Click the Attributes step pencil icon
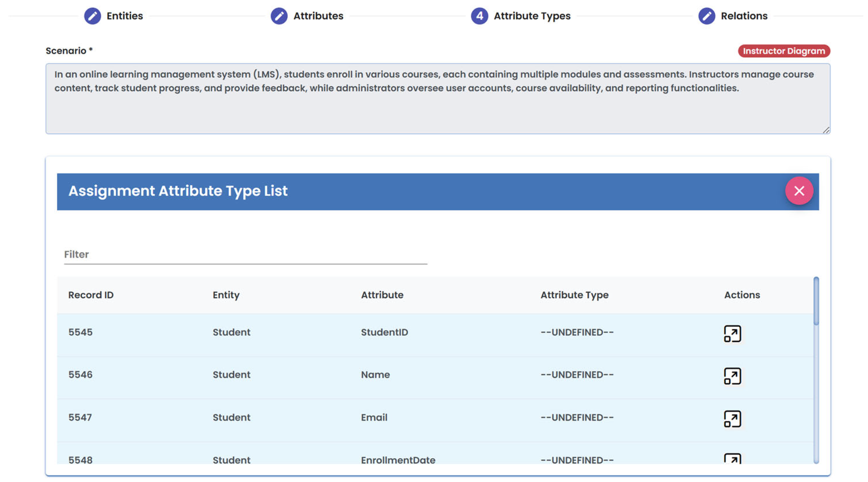 279,16
